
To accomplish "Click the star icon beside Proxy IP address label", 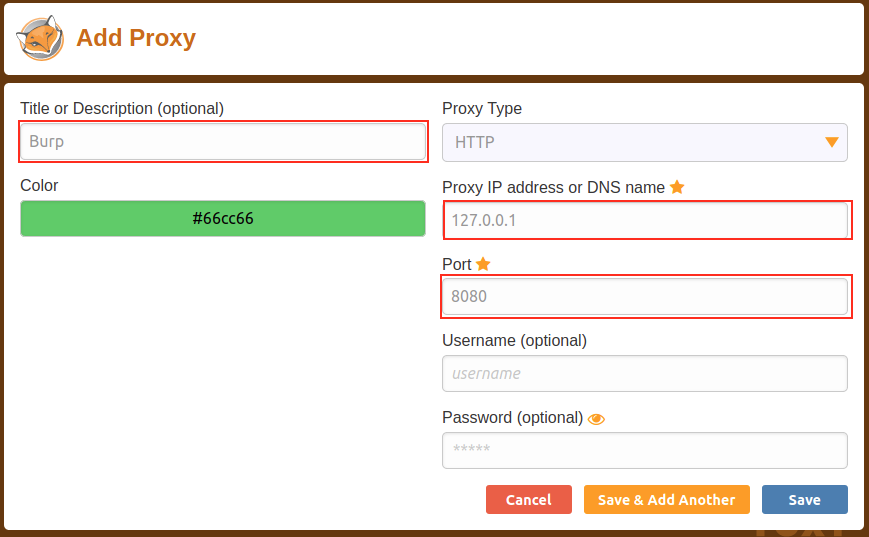I will coord(677,187).
